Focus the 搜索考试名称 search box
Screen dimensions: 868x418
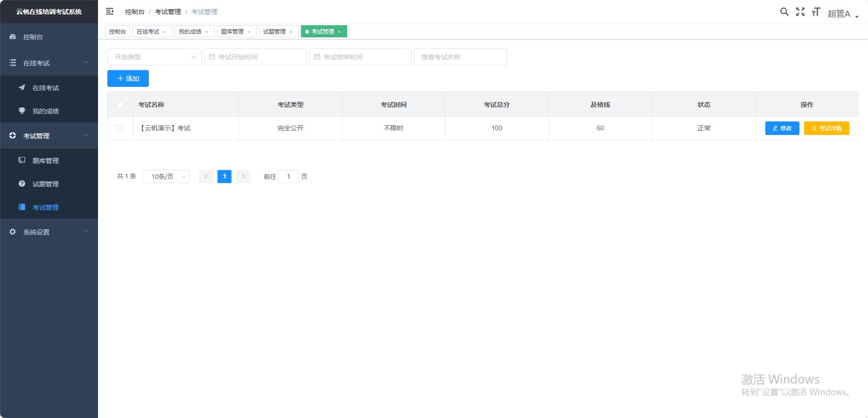click(x=461, y=57)
